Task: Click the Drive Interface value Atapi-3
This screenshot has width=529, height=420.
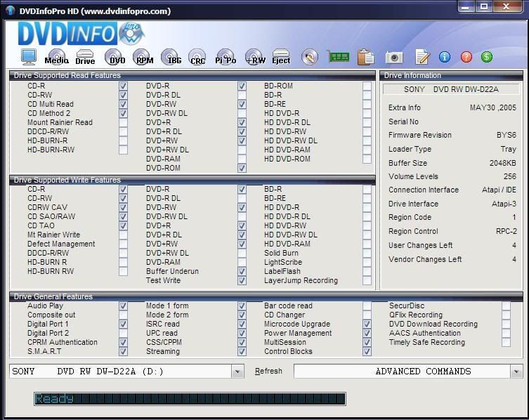Action: [504, 204]
